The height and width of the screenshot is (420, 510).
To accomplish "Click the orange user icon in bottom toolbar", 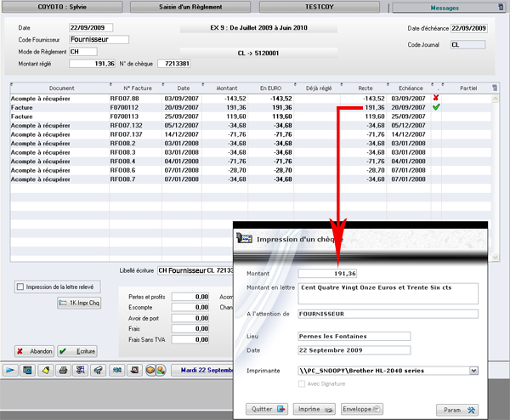I will [x=161, y=370].
